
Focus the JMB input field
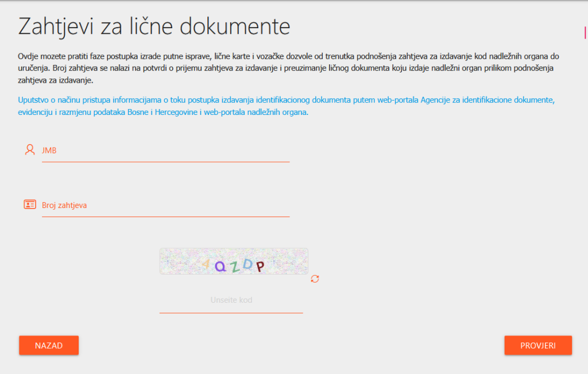click(165, 151)
